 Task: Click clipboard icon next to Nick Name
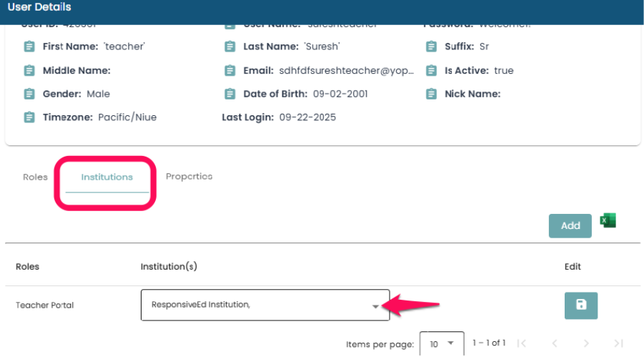pyautogui.click(x=431, y=94)
